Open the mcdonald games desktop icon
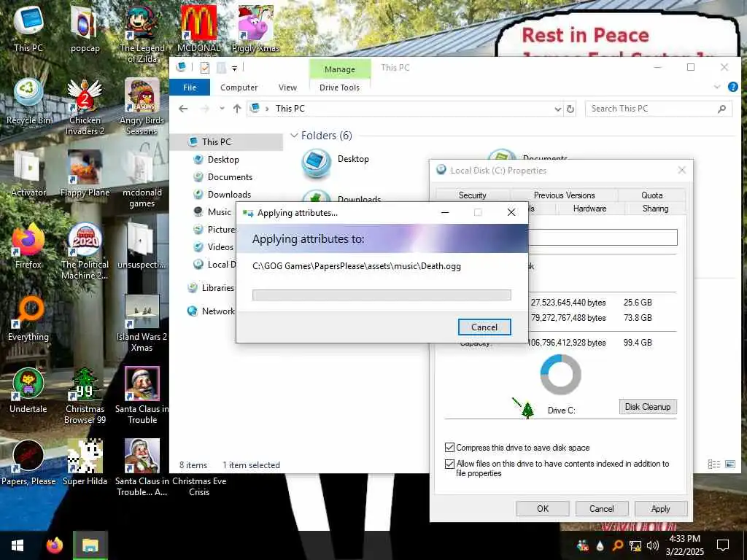 (x=142, y=179)
